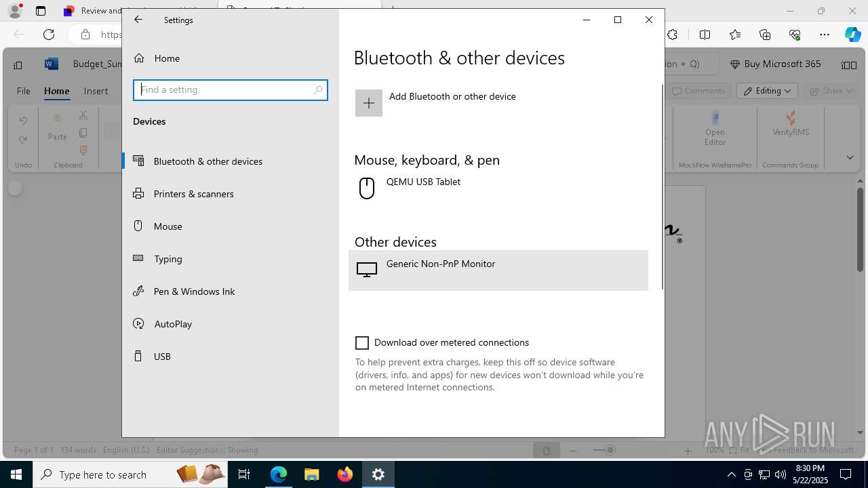868x488 pixels.
Task: Click Cut scissors icon in Word
Action: [x=83, y=116]
